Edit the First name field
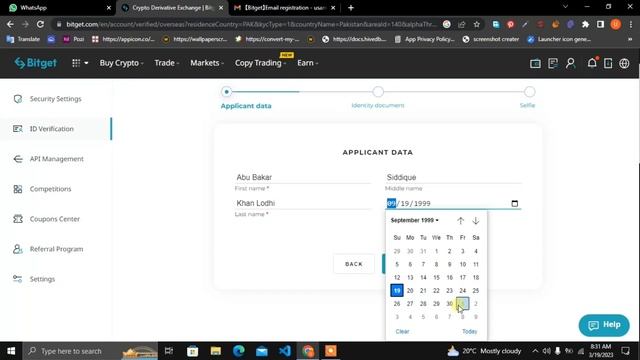This screenshot has width=640, height=360. [302, 177]
